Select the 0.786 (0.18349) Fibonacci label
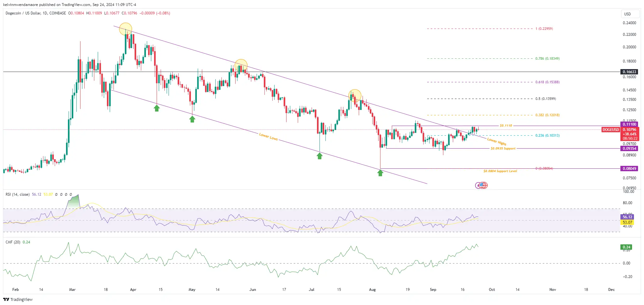The height and width of the screenshot is (305, 644). click(547, 58)
